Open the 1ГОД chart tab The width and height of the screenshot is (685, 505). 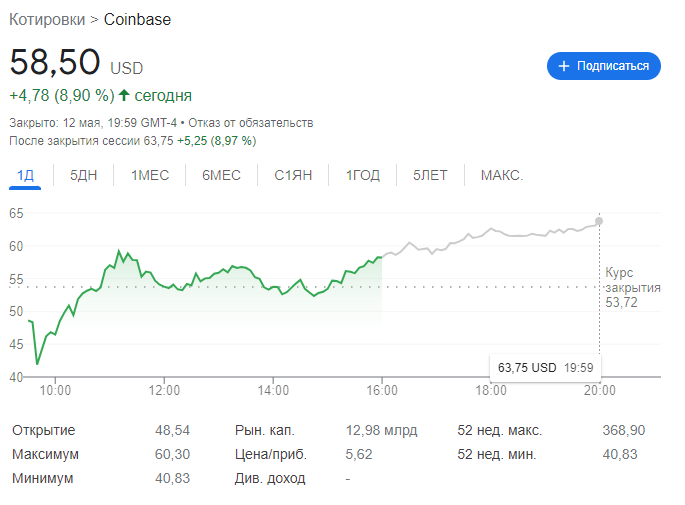tap(363, 175)
